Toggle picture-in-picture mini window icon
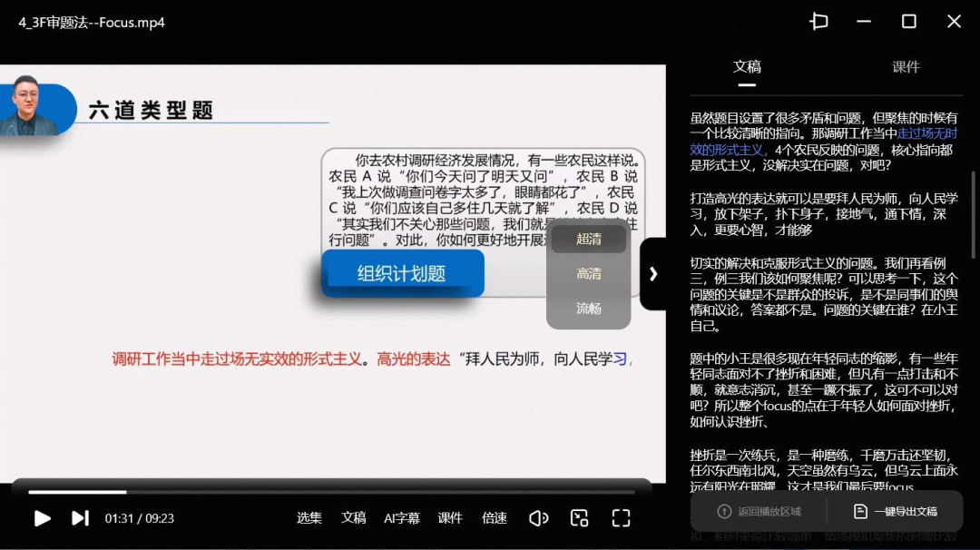Image resolution: width=980 pixels, height=550 pixels. 579,518
